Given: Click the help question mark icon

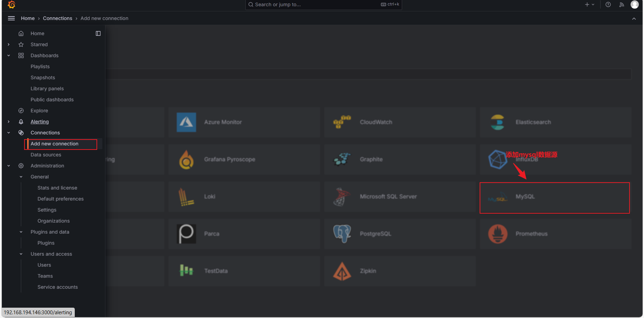Looking at the screenshot, I should pos(608,4).
